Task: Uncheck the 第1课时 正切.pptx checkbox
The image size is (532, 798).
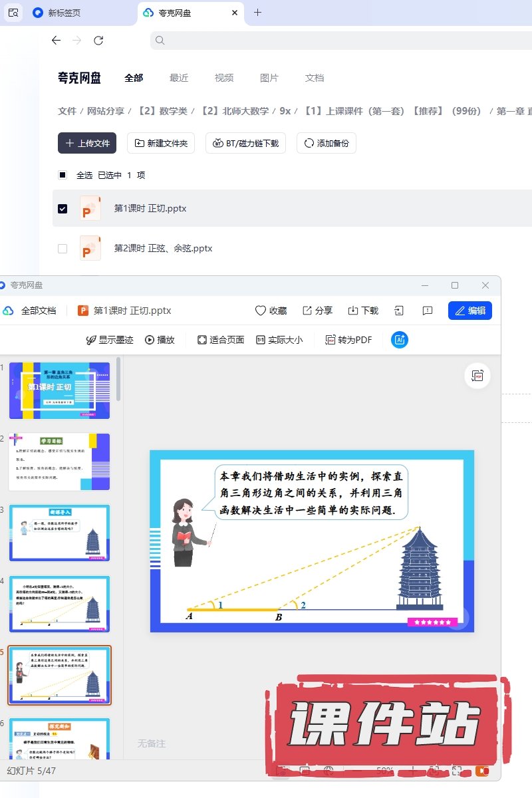Action: (63, 209)
